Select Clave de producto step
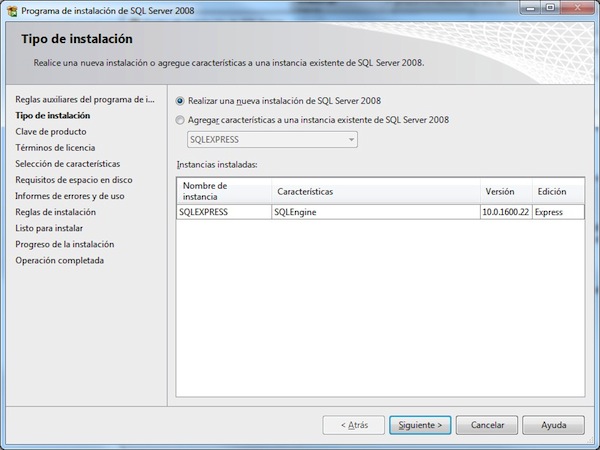This screenshot has width=600, height=450. (x=51, y=132)
